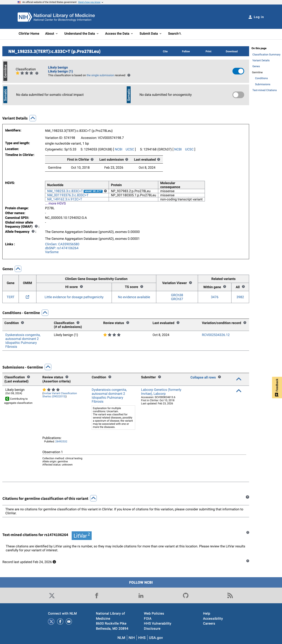Image resolution: width=282 pixels, height=644 pixels.
Task: Toggle the Somatic classification switch on
Action: coord(238,95)
